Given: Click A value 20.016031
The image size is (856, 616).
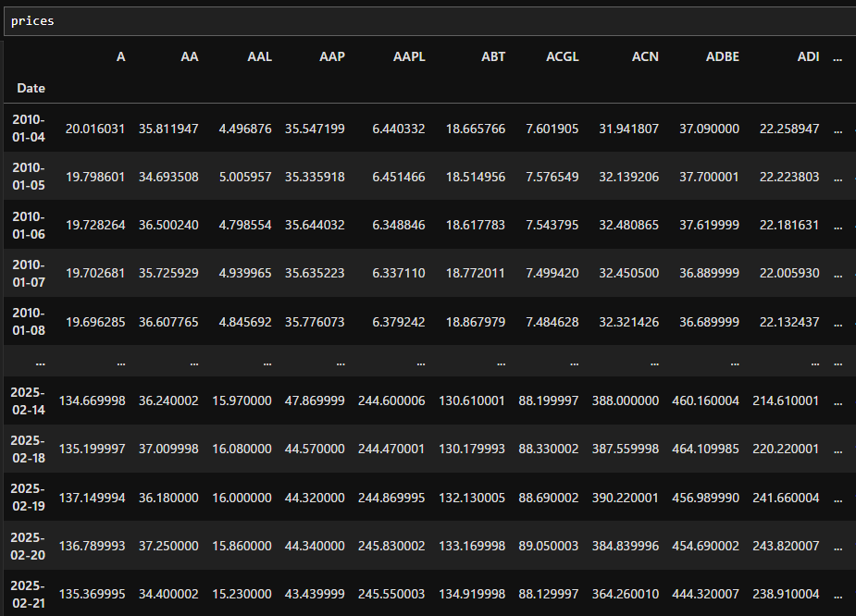Looking at the screenshot, I should point(95,129).
